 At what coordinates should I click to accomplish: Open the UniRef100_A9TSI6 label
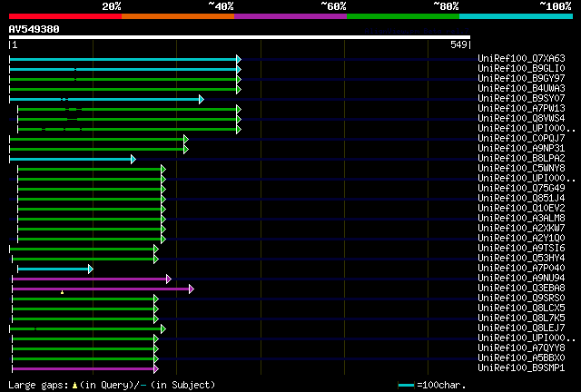521,249
